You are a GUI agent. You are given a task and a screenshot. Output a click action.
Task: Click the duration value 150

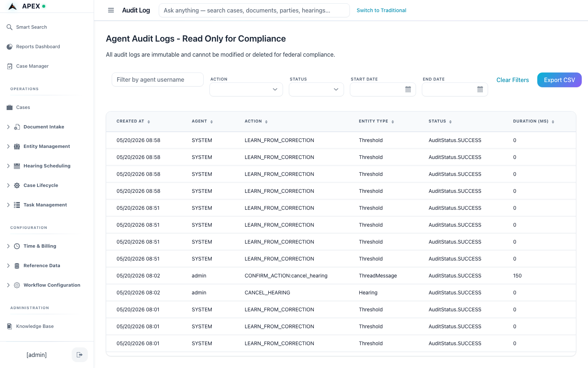517,276
